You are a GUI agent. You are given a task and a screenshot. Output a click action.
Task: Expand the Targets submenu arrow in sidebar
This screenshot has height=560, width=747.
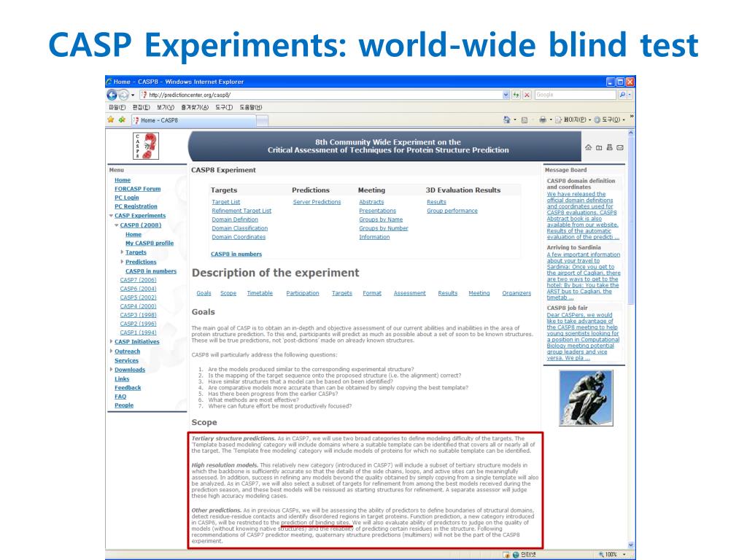click(x=122, y=252)
